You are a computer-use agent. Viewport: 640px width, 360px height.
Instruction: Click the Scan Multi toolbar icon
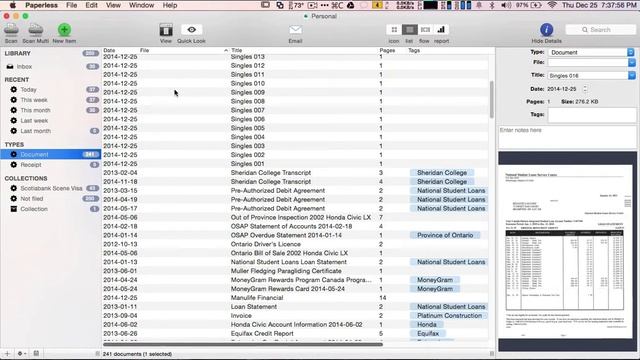tap(36, 30)
